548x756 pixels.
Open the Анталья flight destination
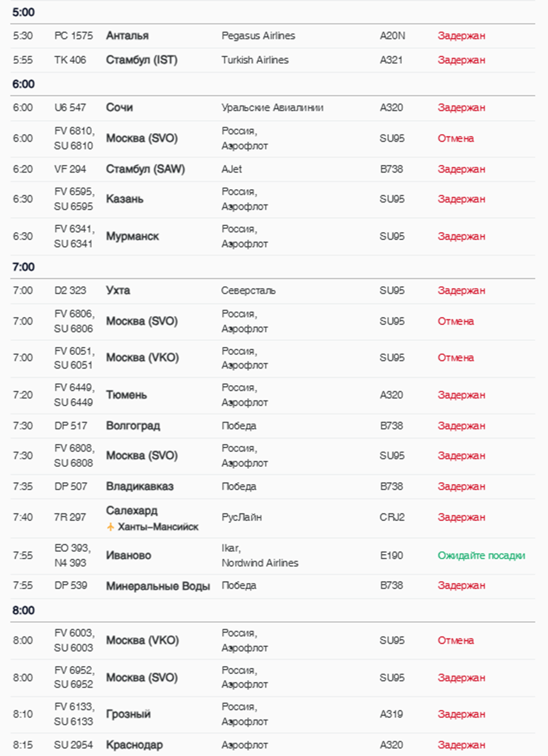127,35
